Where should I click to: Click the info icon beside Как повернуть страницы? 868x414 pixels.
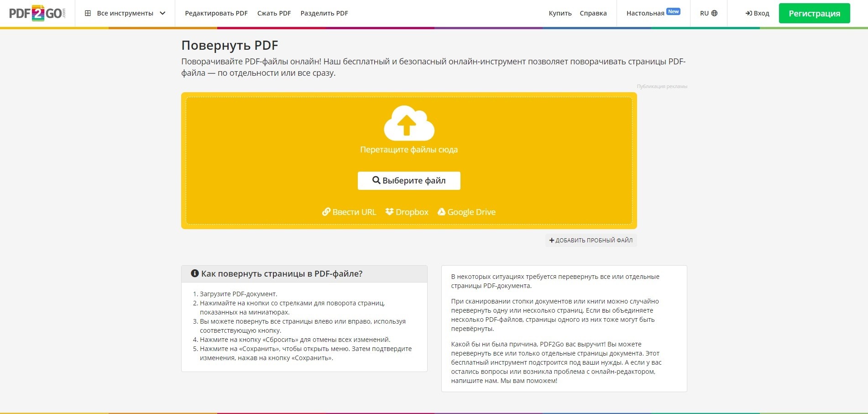pos(195,273)
